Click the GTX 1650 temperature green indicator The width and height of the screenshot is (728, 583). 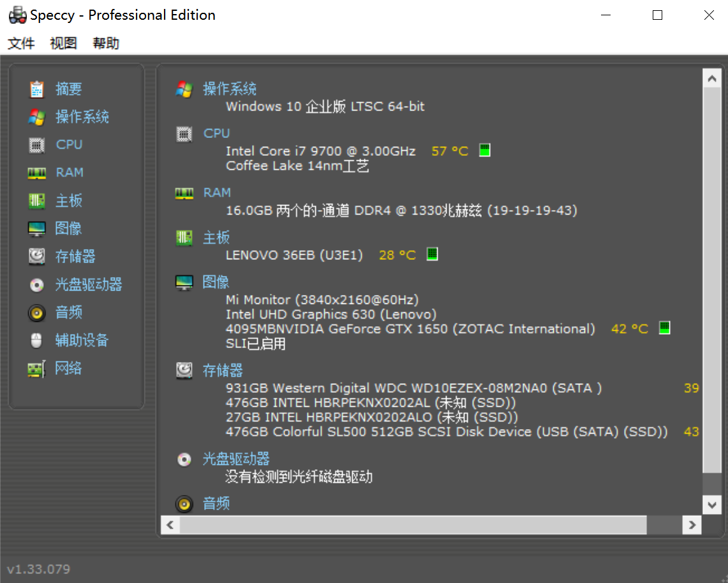coord(665,328)
